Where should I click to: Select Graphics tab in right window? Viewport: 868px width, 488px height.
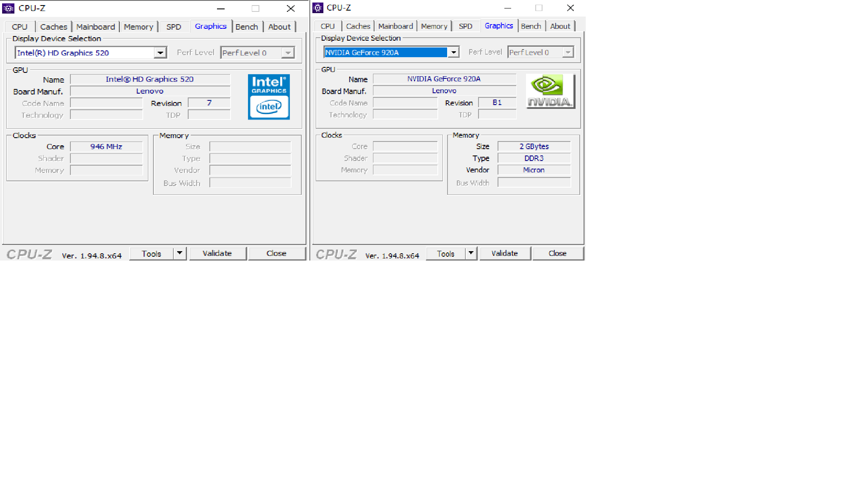coord(499,26)
